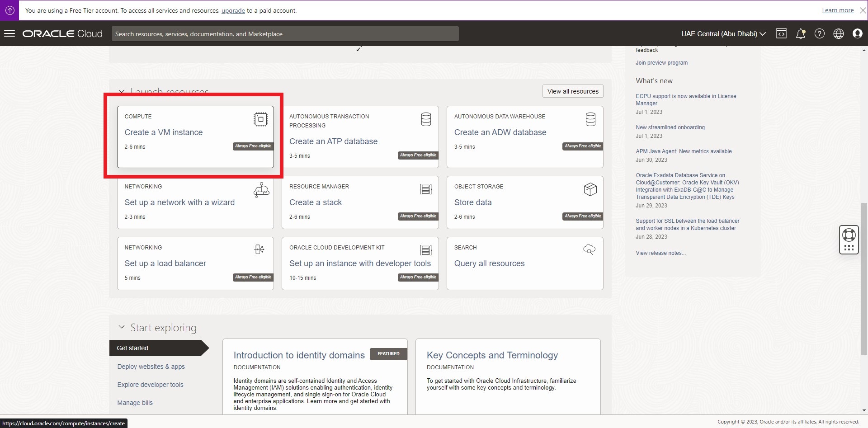Select Explore developer tools in sidebar
The width and height of the screenshot is (868, 428).
tap(150, 384)
